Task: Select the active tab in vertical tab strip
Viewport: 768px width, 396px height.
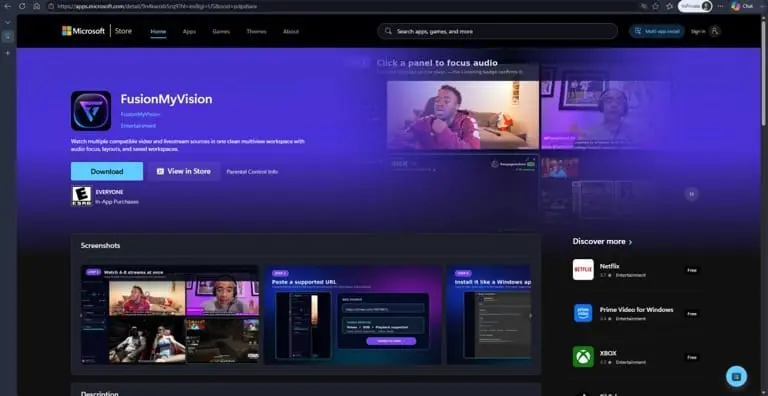Action: (7, 36)
